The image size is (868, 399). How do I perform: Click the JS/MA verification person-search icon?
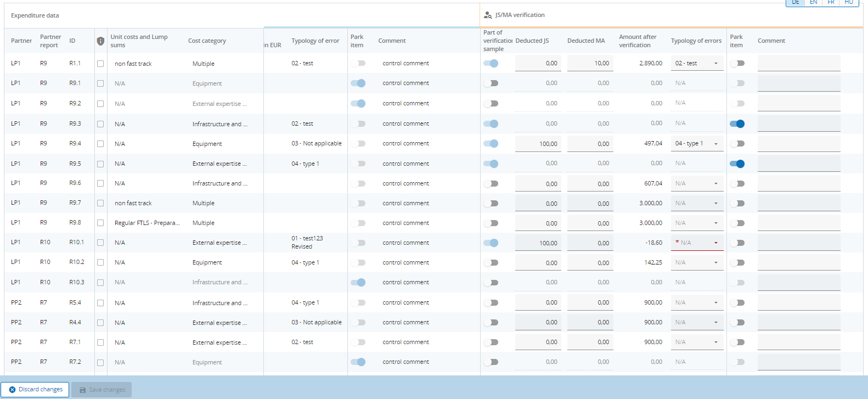pyautogui.click(x=488, y=15)
